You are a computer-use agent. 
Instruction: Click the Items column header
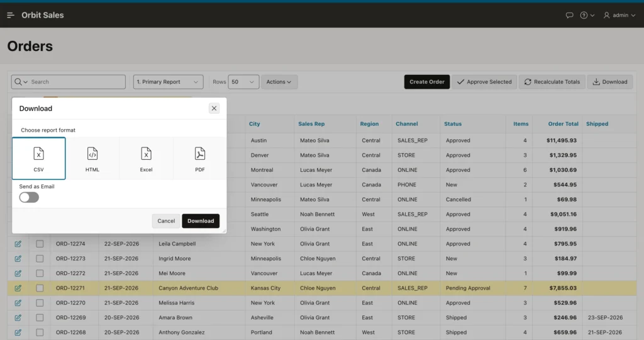point(521,124)
